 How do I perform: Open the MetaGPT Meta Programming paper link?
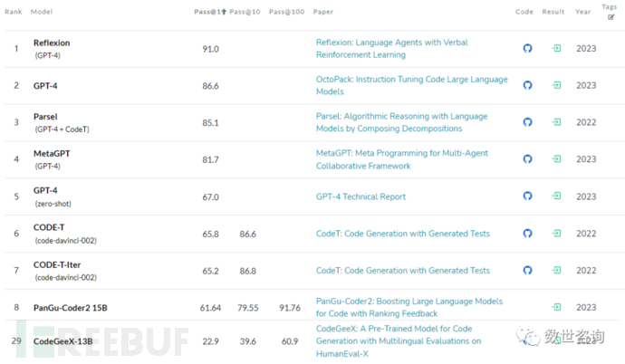tap(401, 159)
